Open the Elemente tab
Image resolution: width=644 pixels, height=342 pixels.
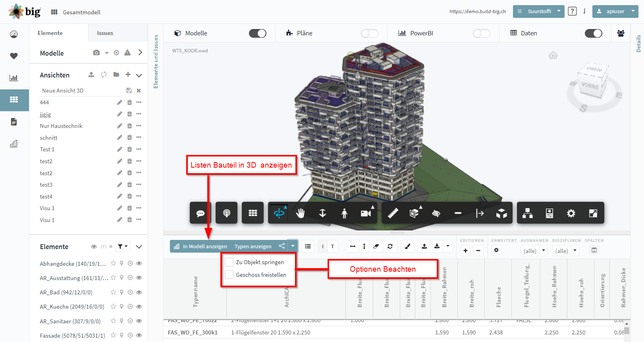click(x=50, y=33)
